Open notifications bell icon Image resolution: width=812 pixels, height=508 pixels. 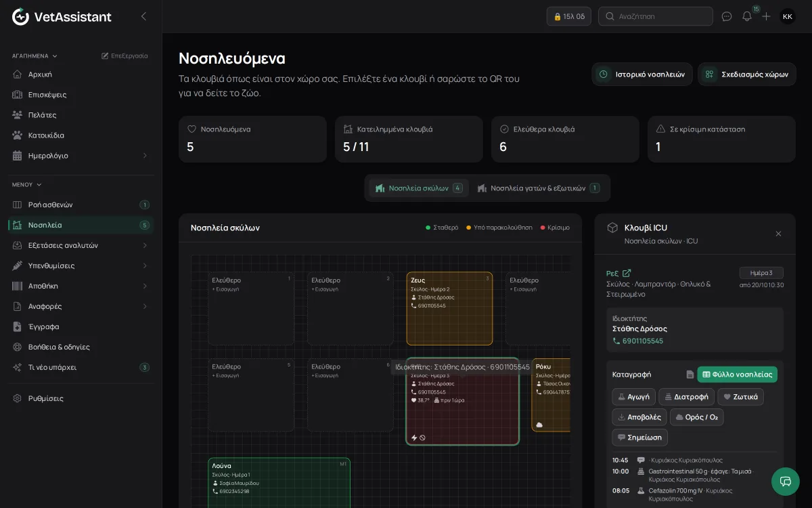point(747,16)
